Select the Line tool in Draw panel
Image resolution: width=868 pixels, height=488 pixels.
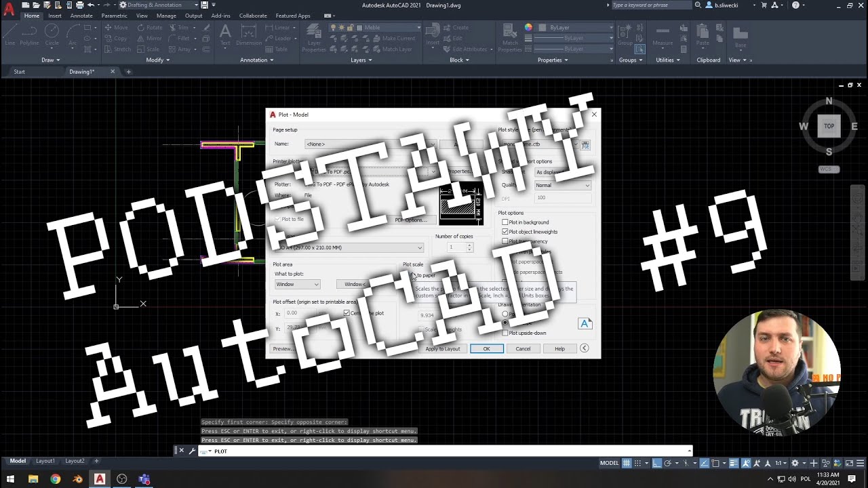pyautogui.click(x=10, y=35)
